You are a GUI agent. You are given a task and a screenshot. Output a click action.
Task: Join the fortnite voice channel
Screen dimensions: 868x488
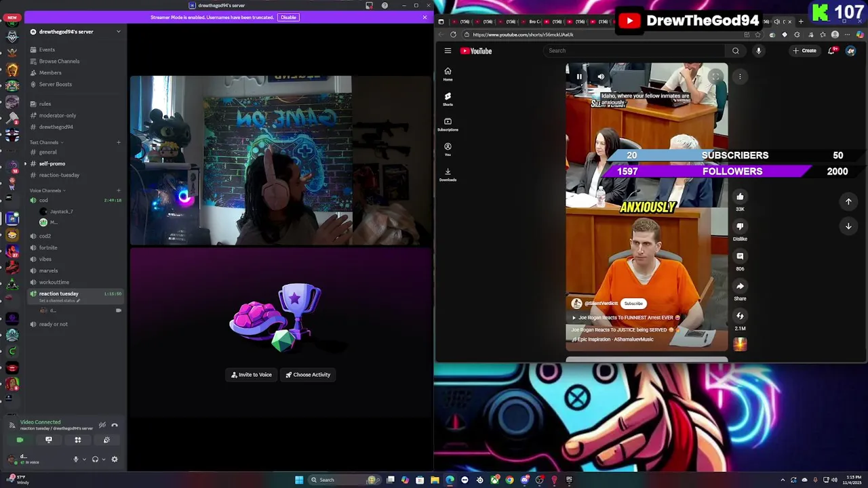tap(75, 247)
